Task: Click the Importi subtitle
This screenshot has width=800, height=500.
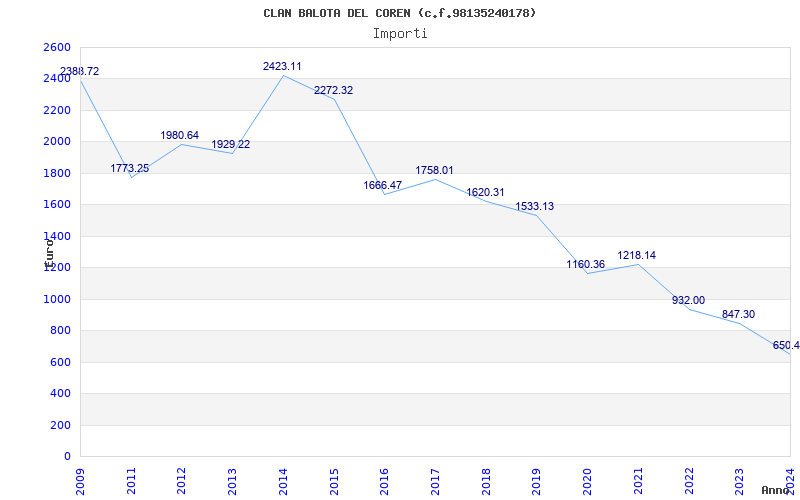Action: pos(400,33)
